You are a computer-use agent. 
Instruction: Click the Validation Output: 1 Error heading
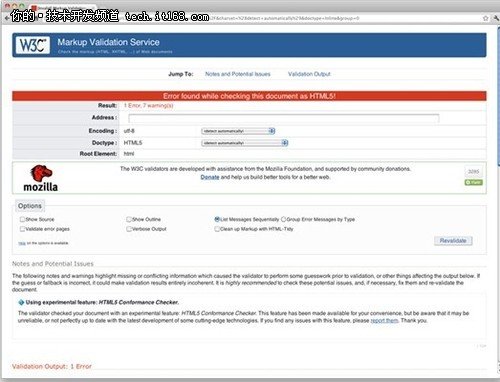click(52, 366)
